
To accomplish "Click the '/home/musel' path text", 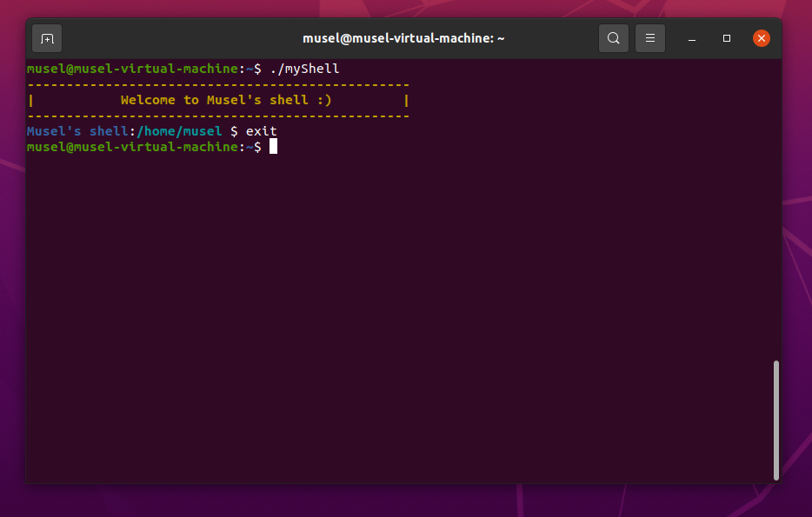I will 179,131.
